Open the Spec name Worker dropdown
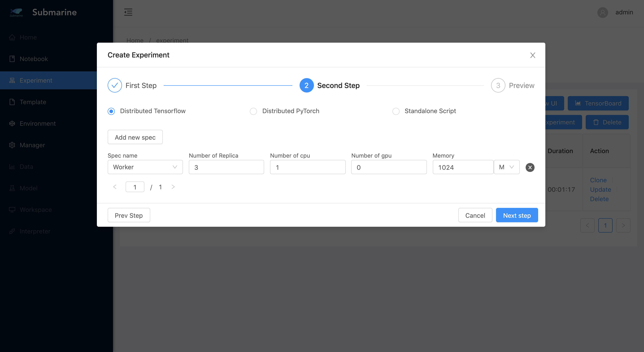The image size is (644, 352). (x=145, y=167)
